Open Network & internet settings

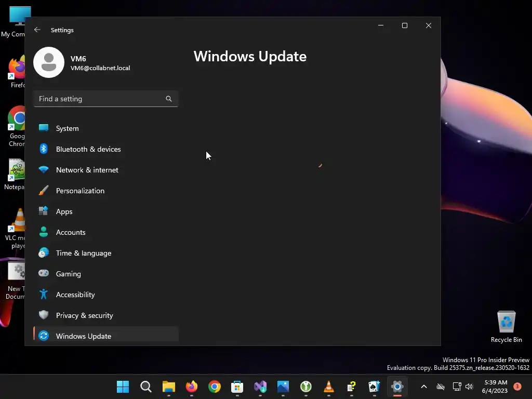[x=106, y=170]
